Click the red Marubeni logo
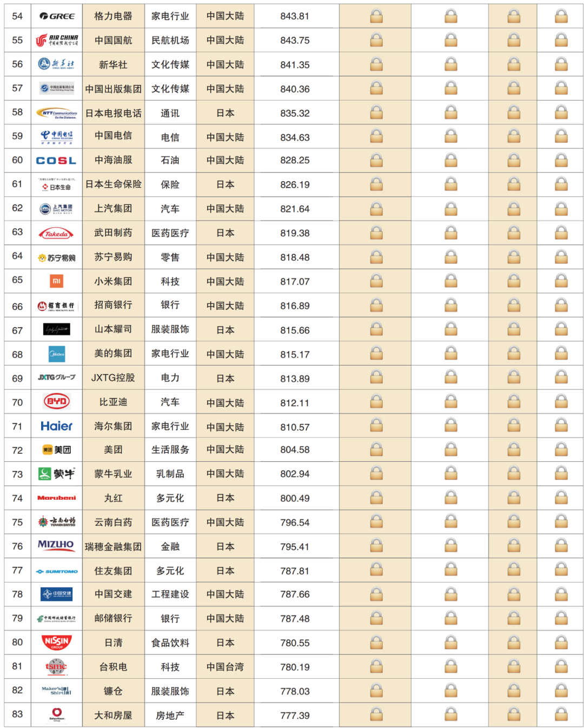The image size is (584, 728). 57,498
